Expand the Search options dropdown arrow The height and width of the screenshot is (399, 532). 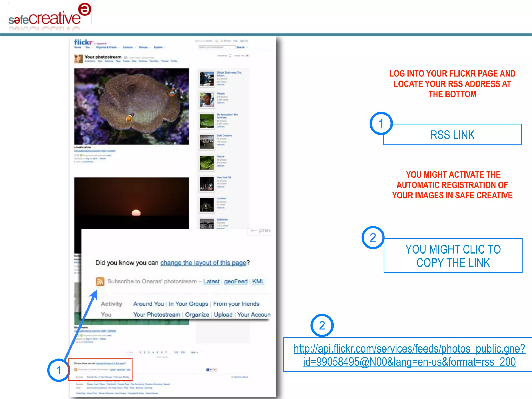point(247,48)
